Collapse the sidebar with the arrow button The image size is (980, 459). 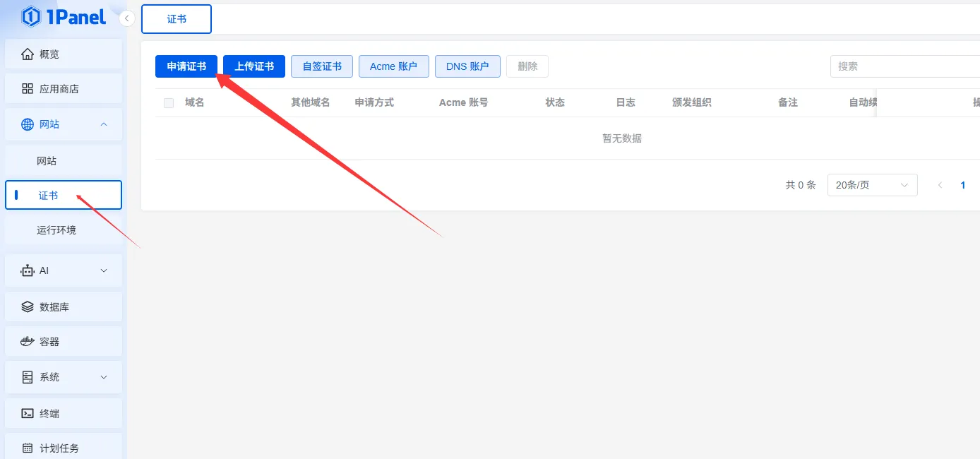coord(127,18)
